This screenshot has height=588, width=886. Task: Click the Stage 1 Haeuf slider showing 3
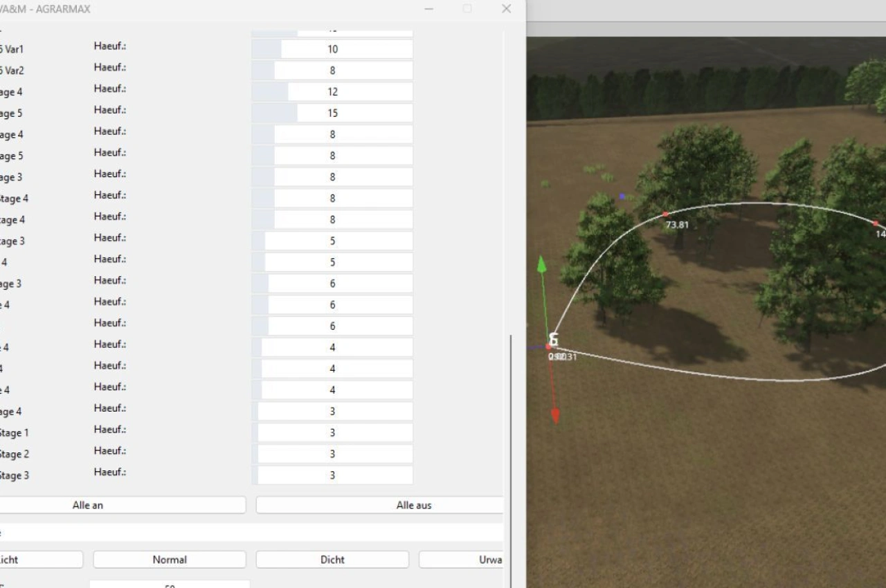(x=334, y=432)
